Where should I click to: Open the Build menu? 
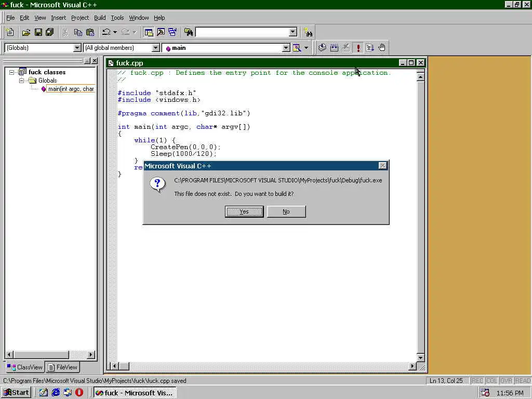tap(100, 18)
